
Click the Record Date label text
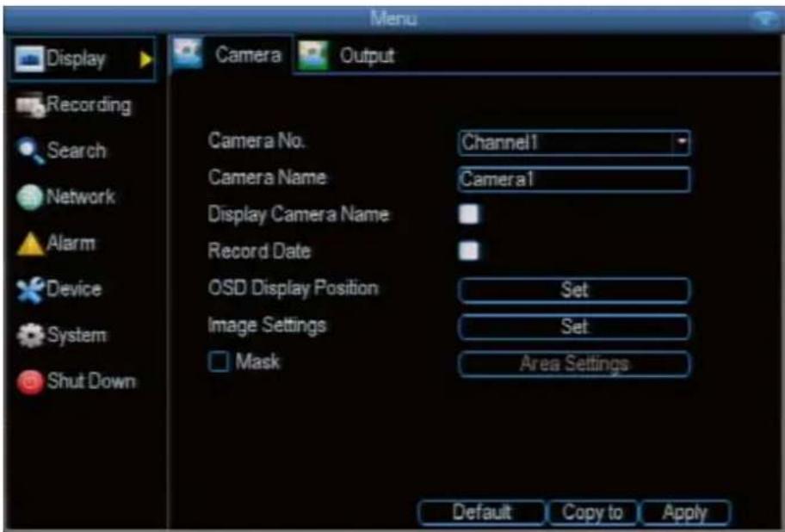pyautogui.click(x=259, y=251)
